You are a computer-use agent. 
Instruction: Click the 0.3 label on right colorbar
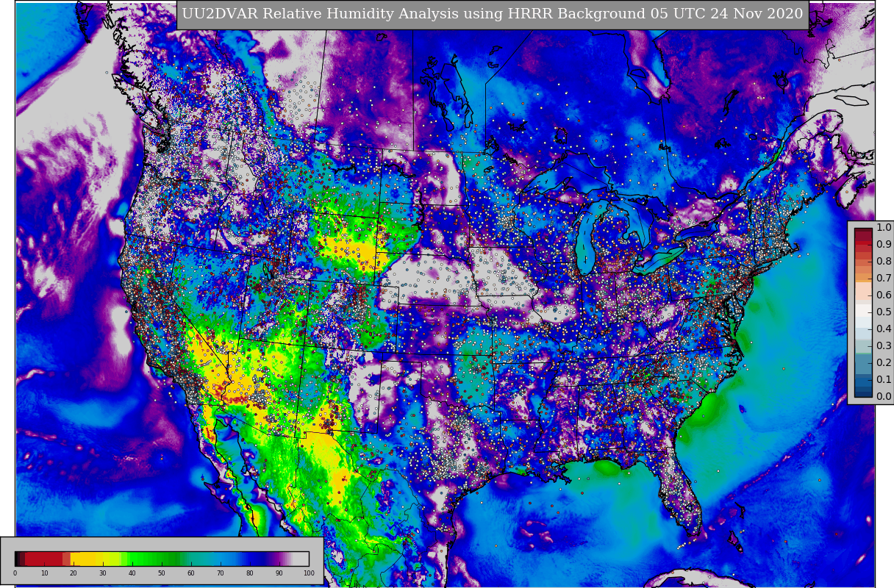click(884, 346)
